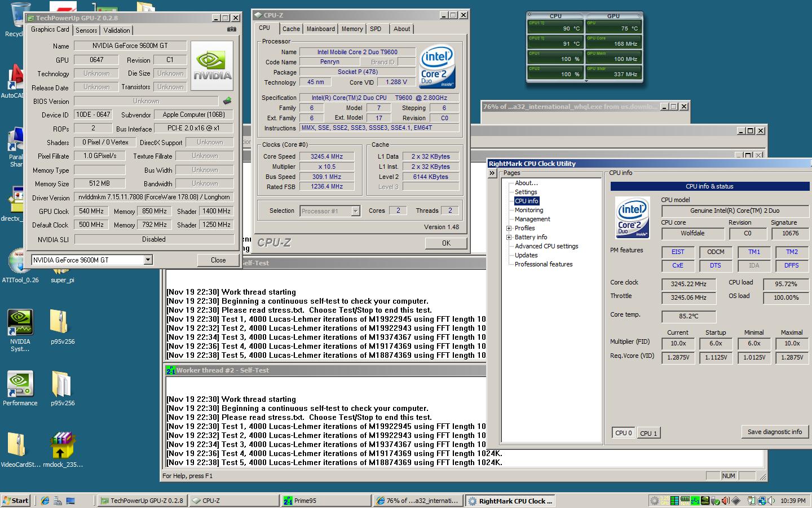Viewport: 812px width, 508px height.
Task: Switch to the Validation tab in GPU-Z
Action: (117, 30)
